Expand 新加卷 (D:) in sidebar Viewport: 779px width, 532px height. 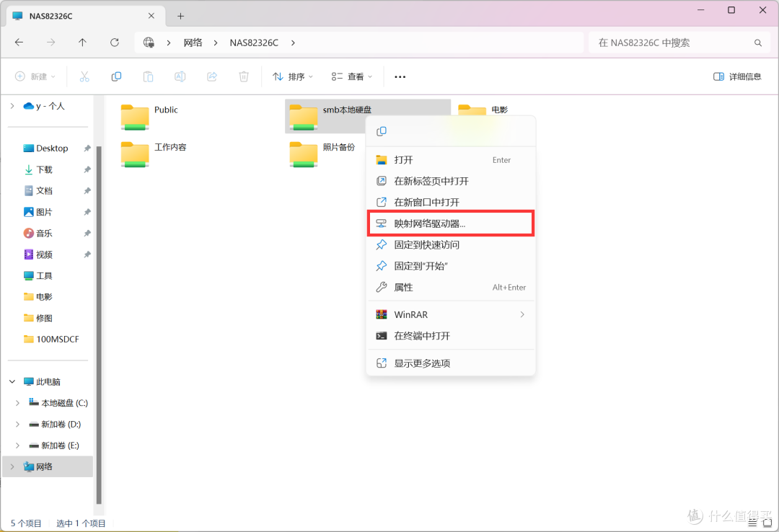coord(18,424)
